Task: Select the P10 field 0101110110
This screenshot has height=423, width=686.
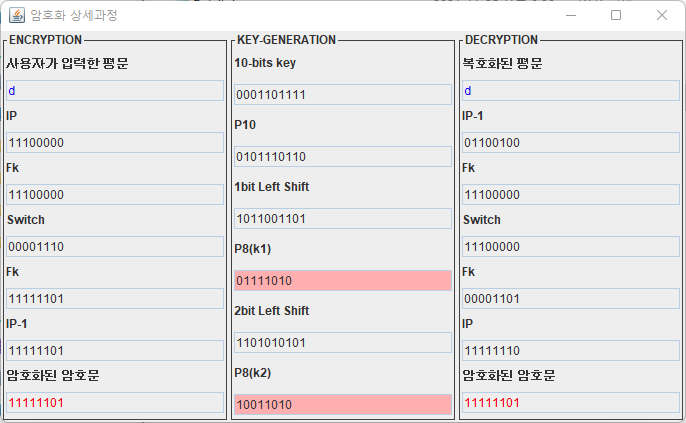Action: pyautogui.click(x=343, y=157)
